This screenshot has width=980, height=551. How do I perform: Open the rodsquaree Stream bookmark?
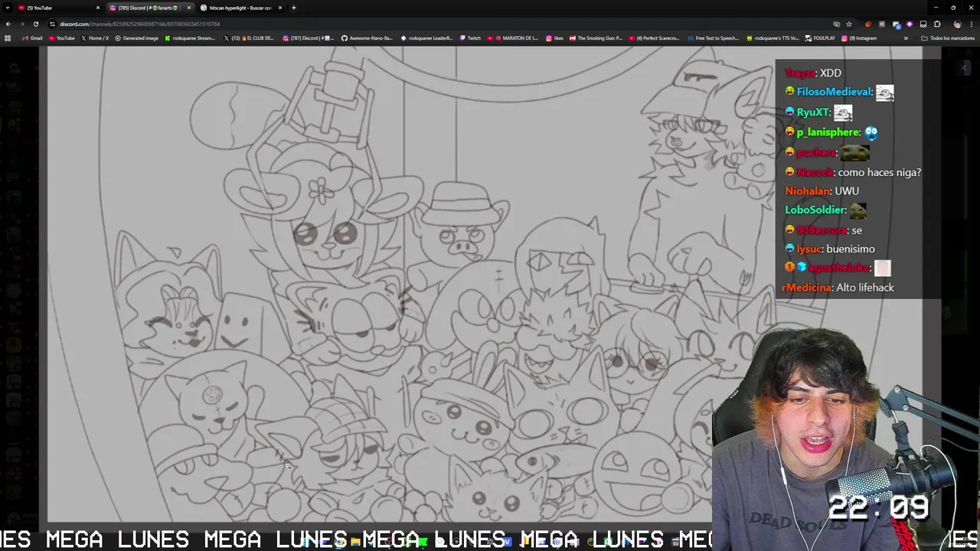click(191, 38)
